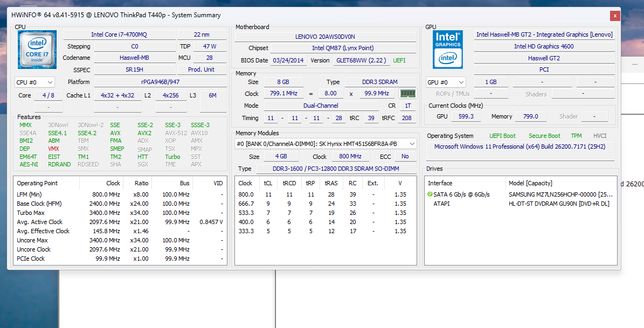
Task: Click the SSPEC SR15H value
Action: (135, 69)
